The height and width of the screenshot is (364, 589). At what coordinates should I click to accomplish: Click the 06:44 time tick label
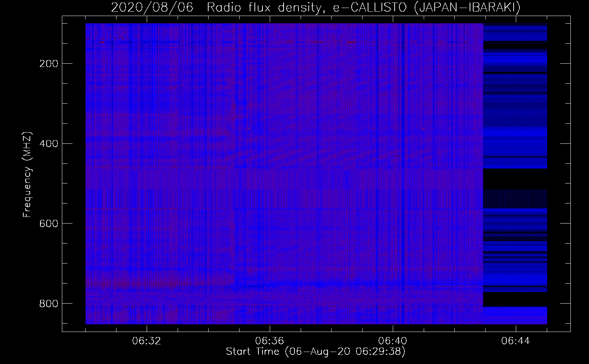[x=516, y=341]
